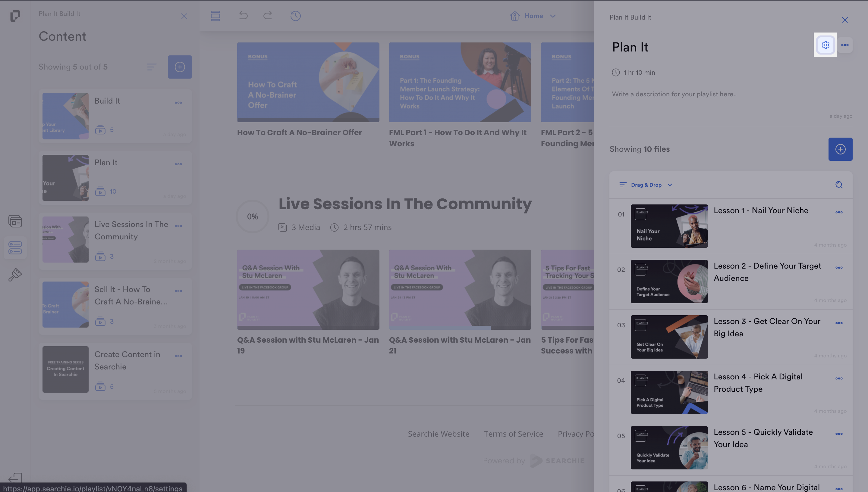Select the Content list icon in the left sidebar

coord(15,248)
